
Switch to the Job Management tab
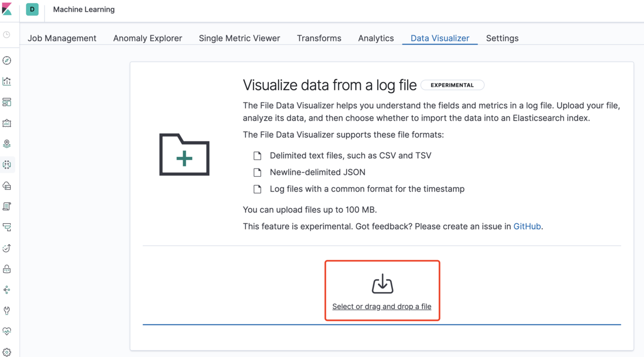click(x=62, y=38)
